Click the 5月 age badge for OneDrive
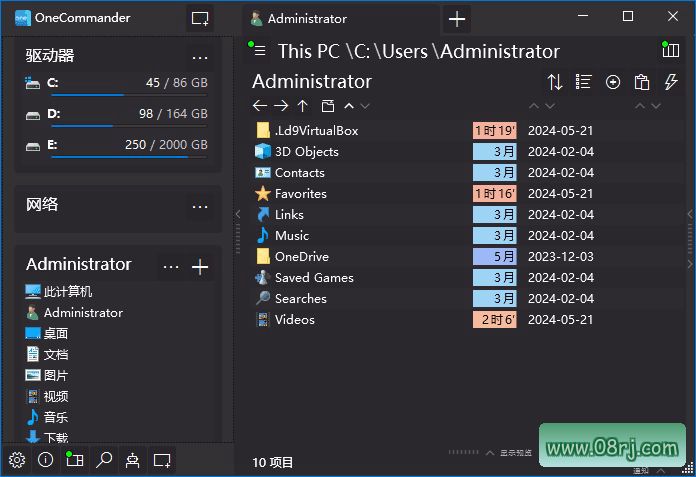696x477 pixels. tap(494, 256)
